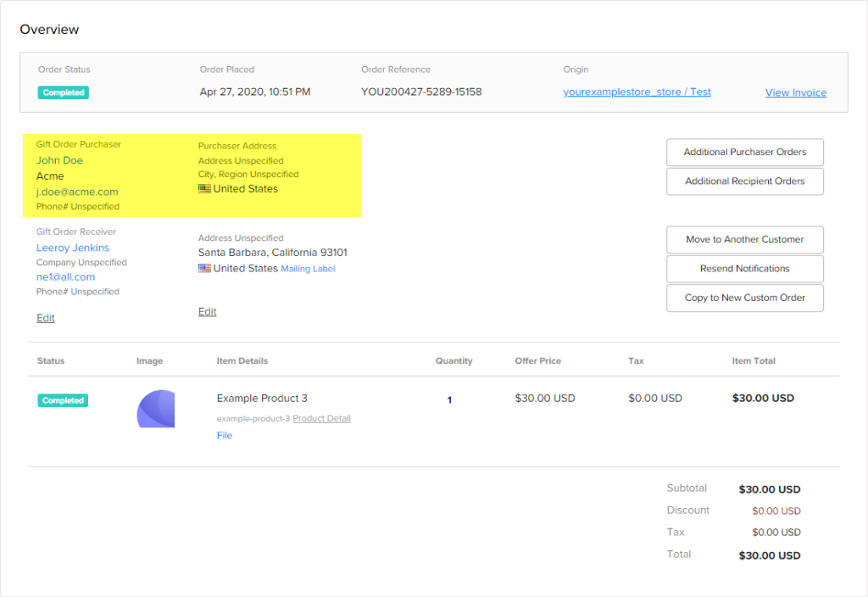Click the Acme company name
Image resolution: width=868 pixels, height=597 pixels.
(50, 176)
